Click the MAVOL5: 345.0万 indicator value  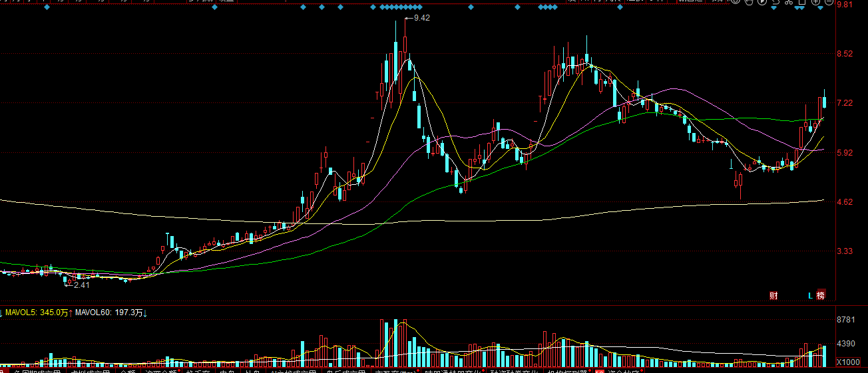pos(37,312)
